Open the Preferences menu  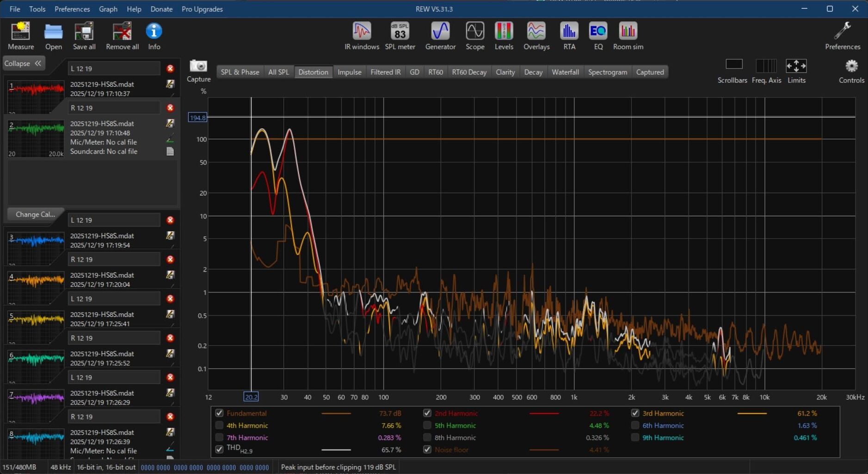tap(72, 9)
